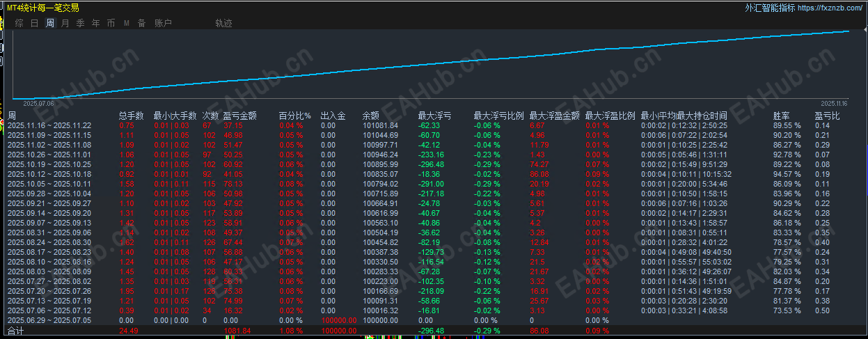
Task: Click the 总手数 column header
Action: click(132, 116)
